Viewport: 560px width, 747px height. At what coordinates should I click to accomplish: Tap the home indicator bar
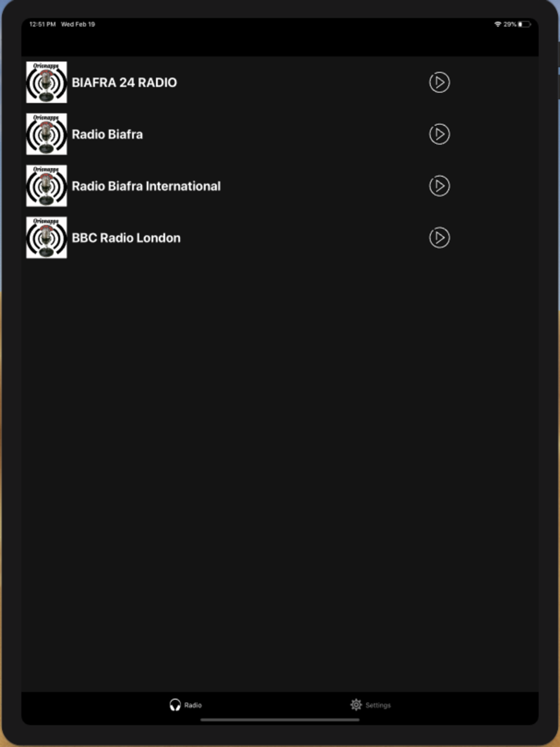point(280,720)
